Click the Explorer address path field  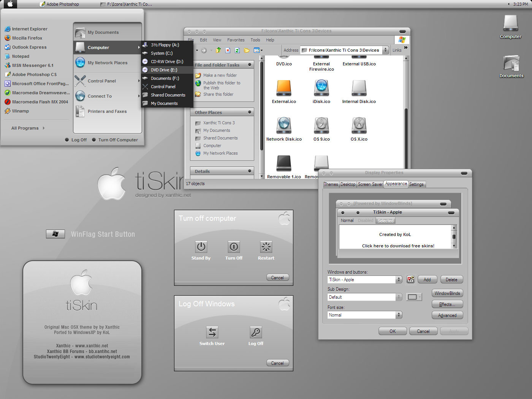click(342, 50)
